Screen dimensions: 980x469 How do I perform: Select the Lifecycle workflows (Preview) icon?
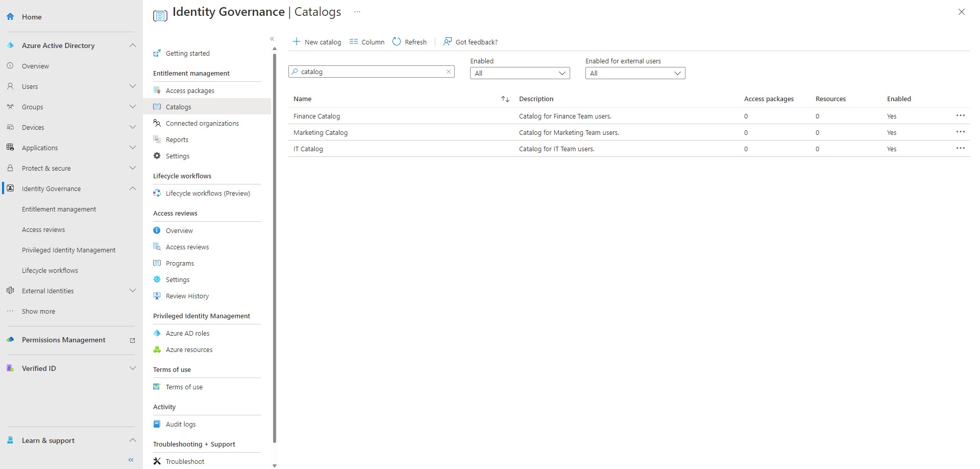tap(157, 193)
